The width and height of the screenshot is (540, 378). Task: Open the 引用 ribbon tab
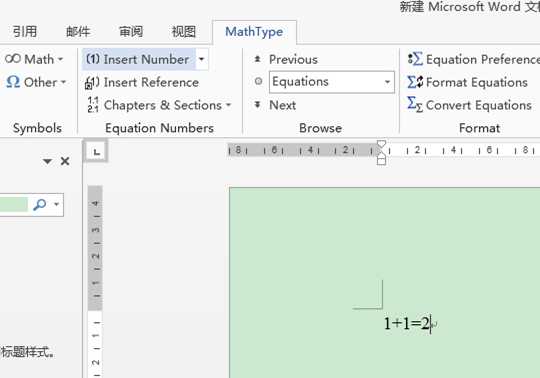click(24, 31)
